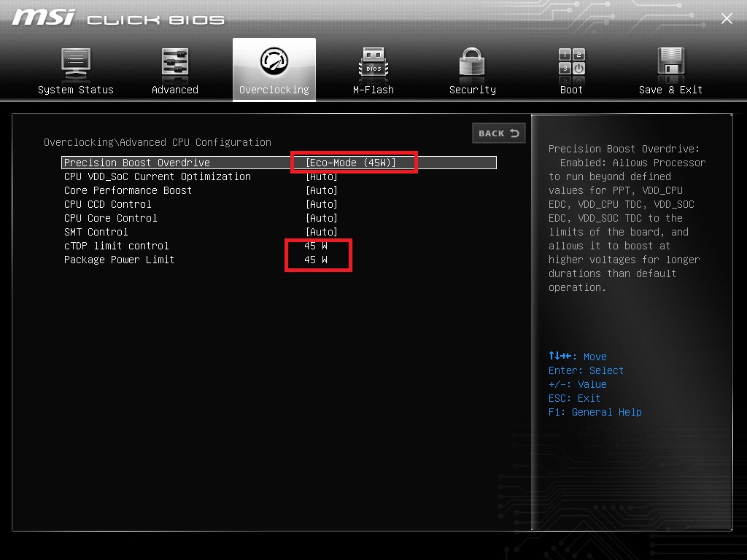Screen dimensions: 747x560
Task: Open the M-Flash USB drive icon
Action: click(373, 63)
